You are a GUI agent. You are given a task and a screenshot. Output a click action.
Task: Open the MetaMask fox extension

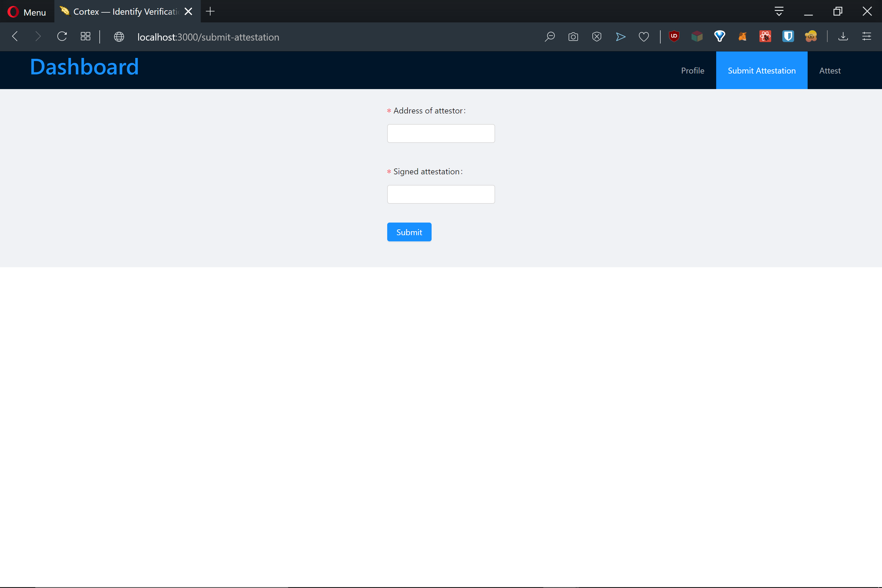[x=743, y=36]
